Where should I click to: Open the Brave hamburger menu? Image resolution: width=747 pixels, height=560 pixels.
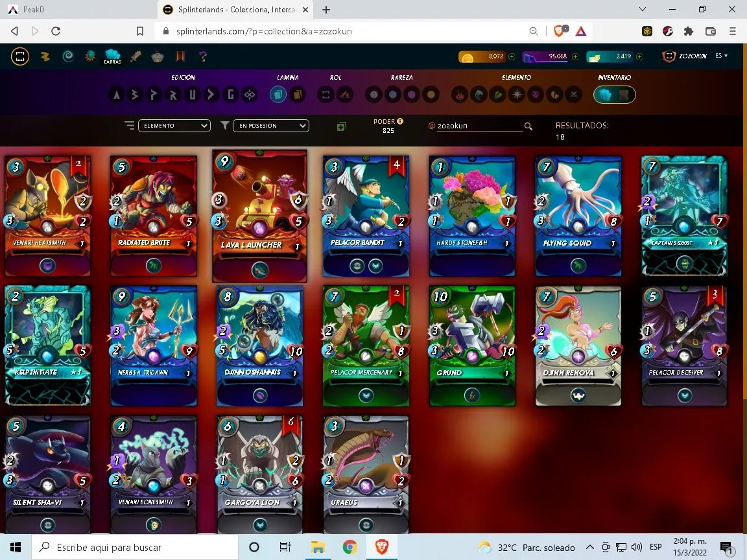point(732,31)
